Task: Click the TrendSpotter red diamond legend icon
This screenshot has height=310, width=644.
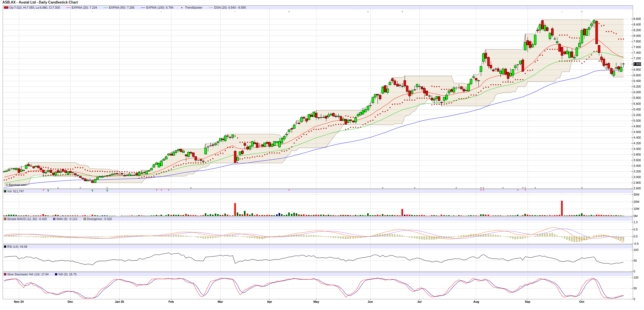Action: click(x=182, y=8)
